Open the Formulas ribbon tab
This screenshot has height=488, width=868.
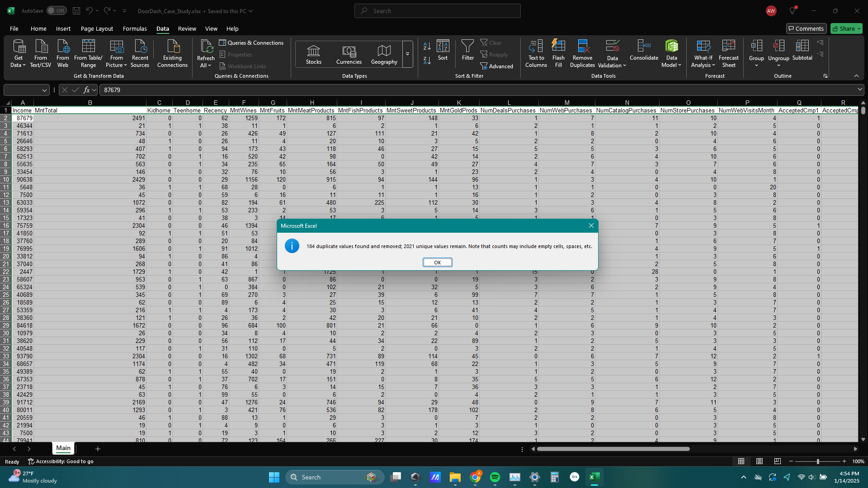(x=135, y=28)
